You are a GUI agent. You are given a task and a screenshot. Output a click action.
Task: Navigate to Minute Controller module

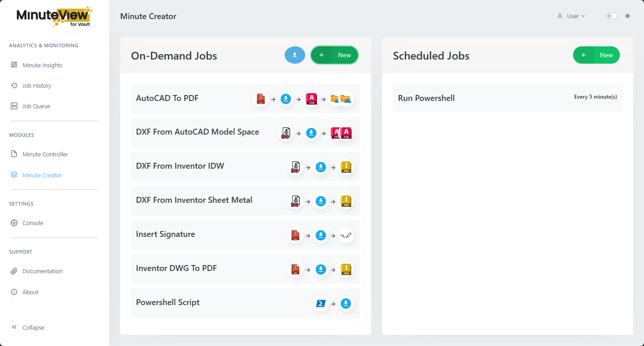tap(45, 154)
